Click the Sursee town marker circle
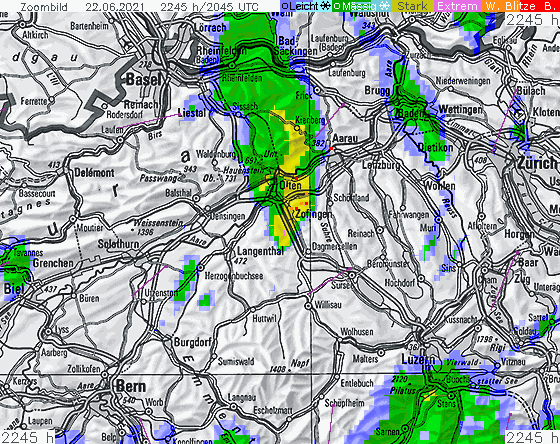The image size is (560, 444). click(352, 275)
